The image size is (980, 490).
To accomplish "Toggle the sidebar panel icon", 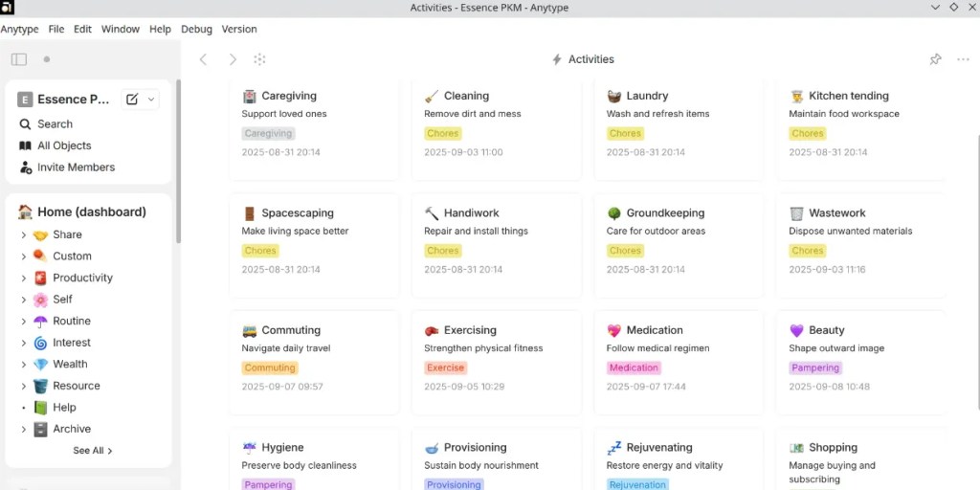I will tap(19, 59).
